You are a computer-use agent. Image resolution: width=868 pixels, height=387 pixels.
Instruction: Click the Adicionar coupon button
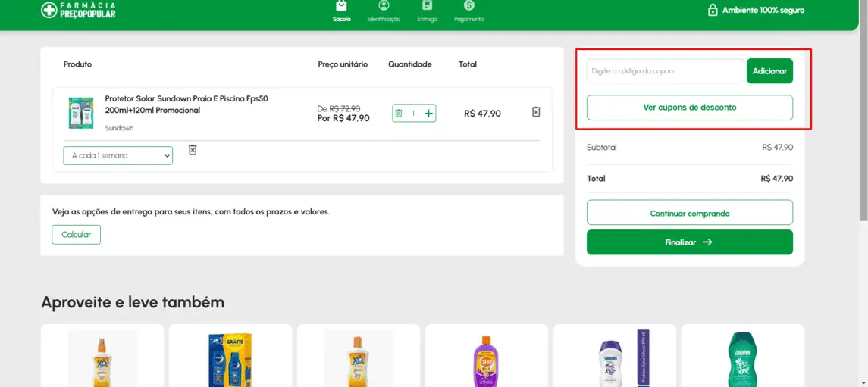point(769,71)
